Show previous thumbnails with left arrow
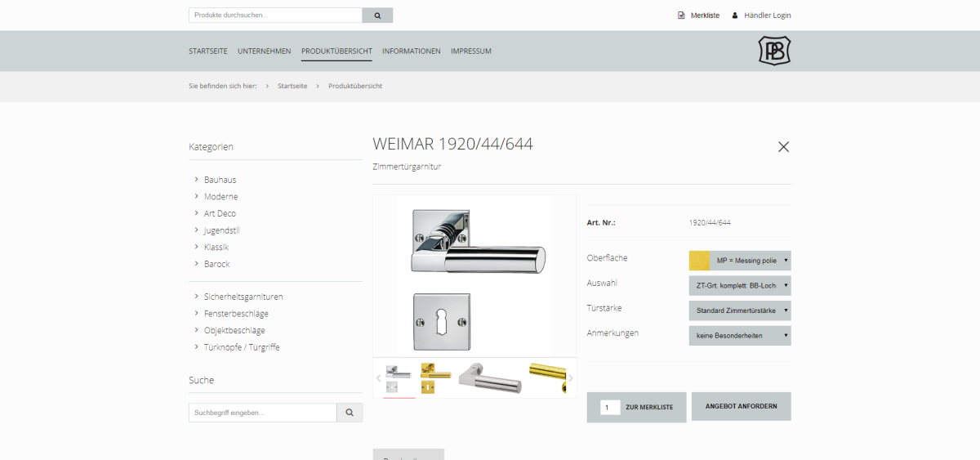The image size is (980, 460). coord(378,378)
